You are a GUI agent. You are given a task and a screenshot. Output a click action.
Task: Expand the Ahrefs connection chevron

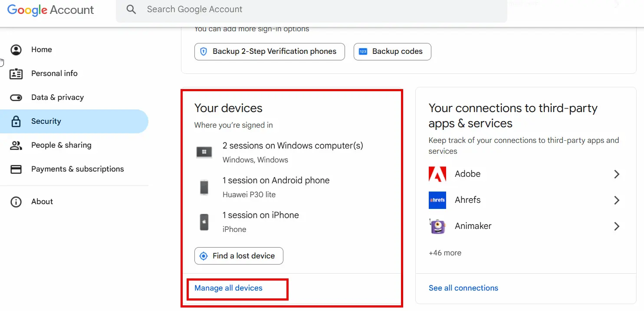(617, 200)
